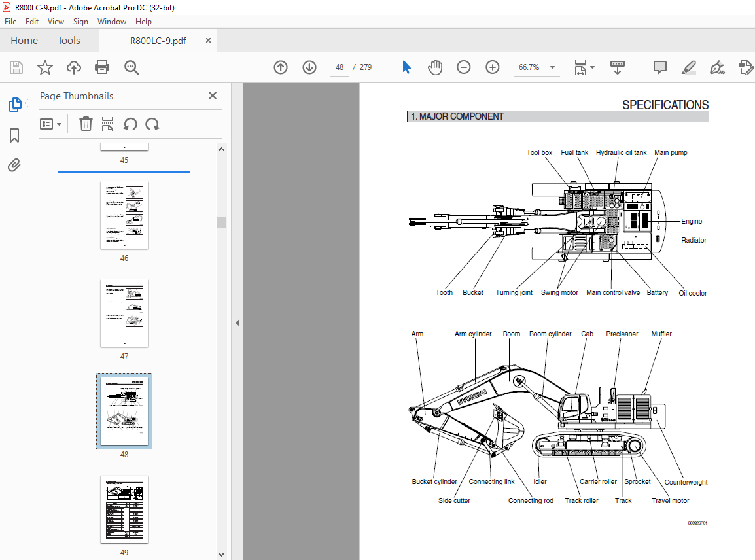Open the Attachments paperclip panel
Screen dimensions: 755x560
tap(14, 165)
